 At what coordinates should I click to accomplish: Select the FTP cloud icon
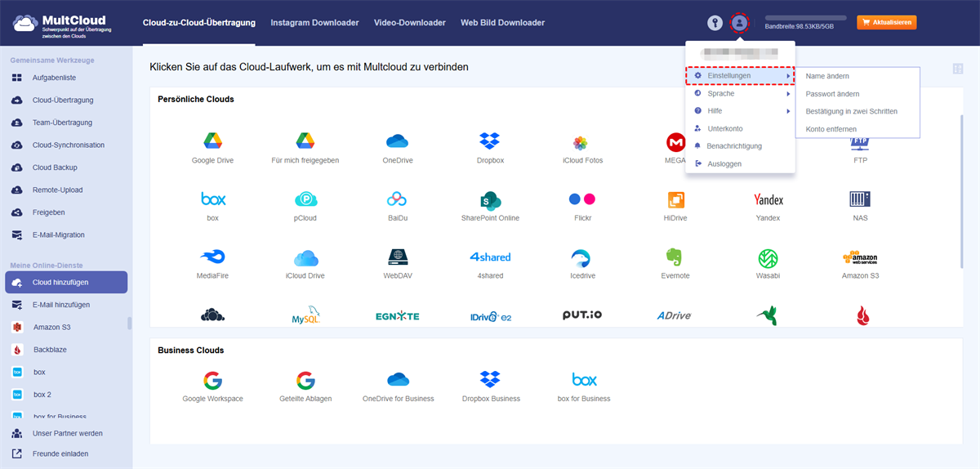point(860,142)
